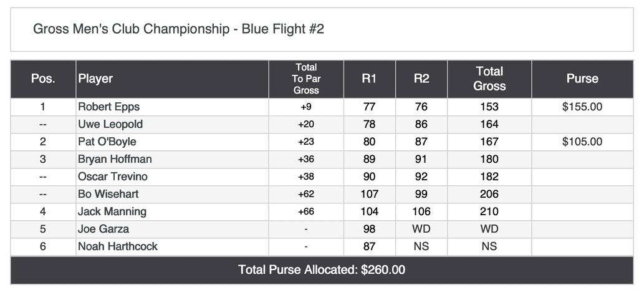Click Bo Wisehart player name
The image size is (644, 300).
click(x=108, y=194)
